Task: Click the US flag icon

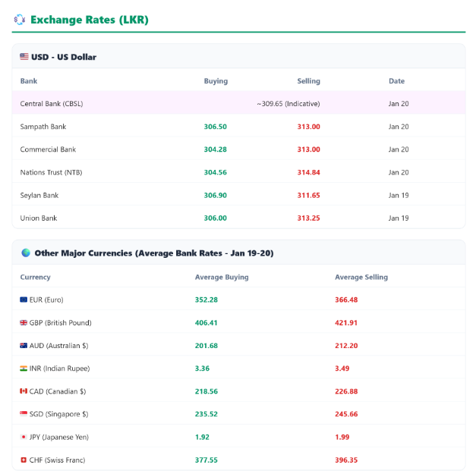Action: point(24,57)
